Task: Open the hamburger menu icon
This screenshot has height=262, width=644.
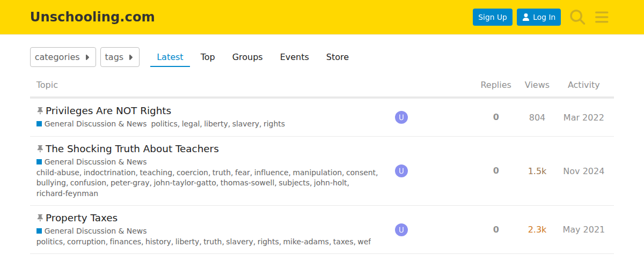Action: tap(602, 17)
